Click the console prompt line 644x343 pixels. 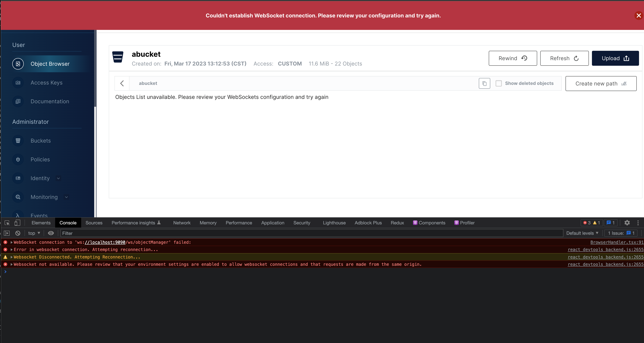click(323, 272)
